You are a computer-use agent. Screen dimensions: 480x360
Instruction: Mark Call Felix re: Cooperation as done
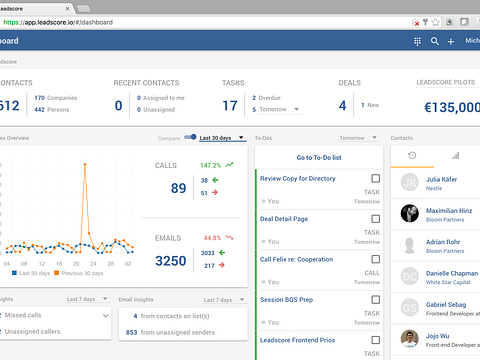pyautogui.click(x=376, y=259)
